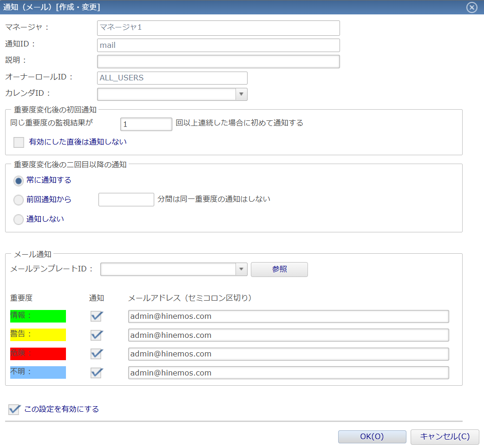Image resolution: width=484 pixels, height=448 pixels.
Task: Open the メールテンプレートID dropdown
Action: pyautogui.click(x=241, y=269)
